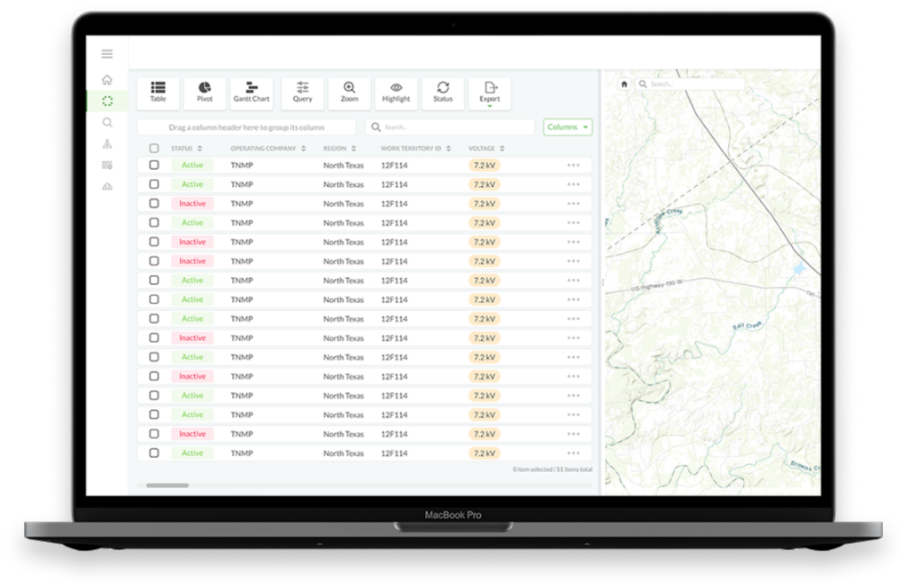Open the alerts triangle sidebar icon

[107, 186]
